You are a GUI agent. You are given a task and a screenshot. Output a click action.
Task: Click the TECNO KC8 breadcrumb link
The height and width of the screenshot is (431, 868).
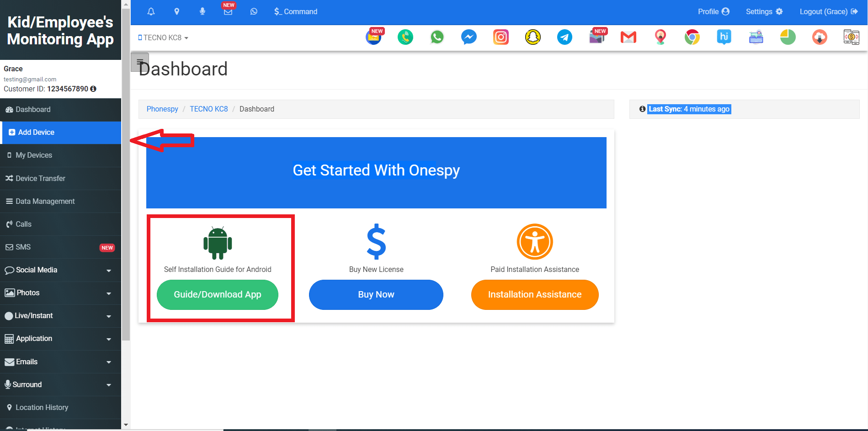click(209, 109)
